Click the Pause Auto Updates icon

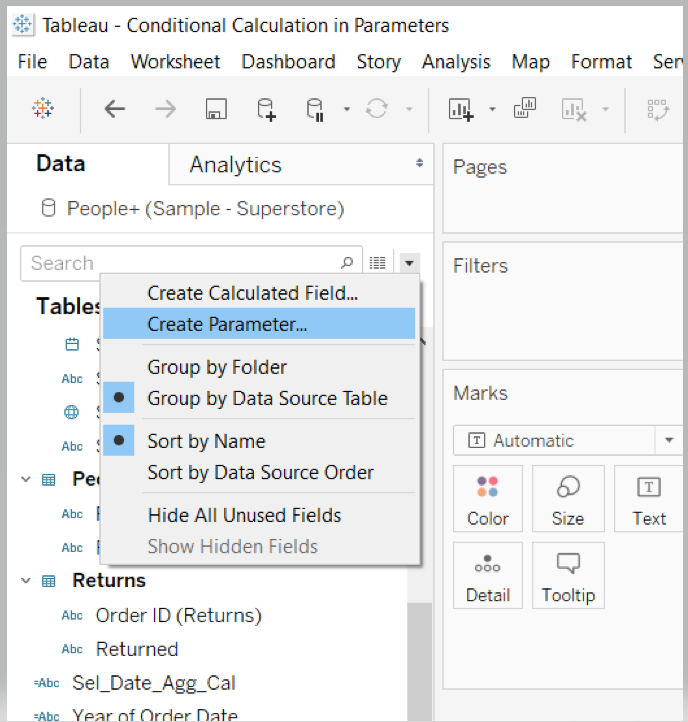tap(315, 110)
